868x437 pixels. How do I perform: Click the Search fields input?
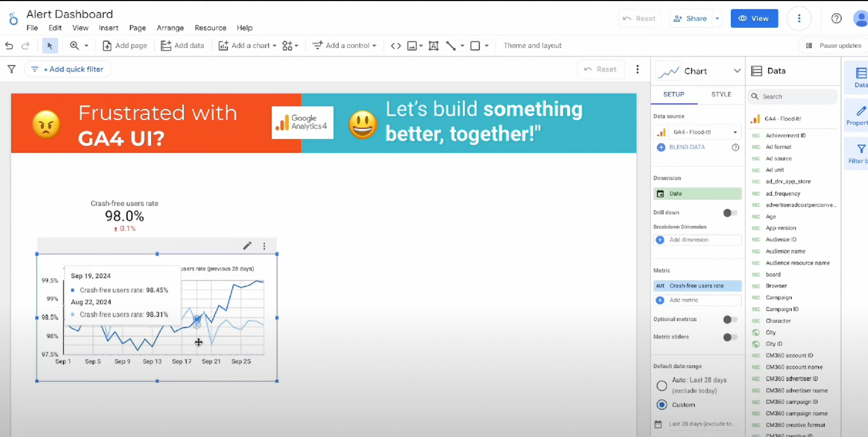point(793,97)
